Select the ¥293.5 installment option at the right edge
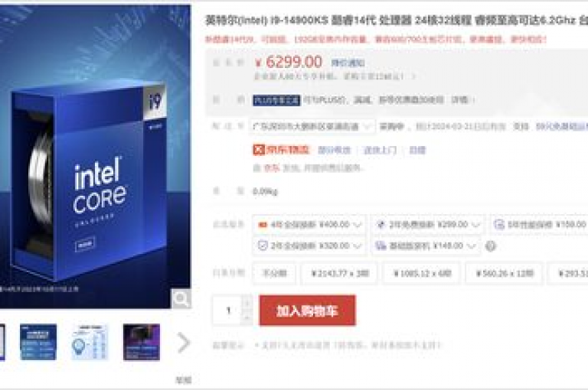The image size is (588, 390). coord(568,273)
